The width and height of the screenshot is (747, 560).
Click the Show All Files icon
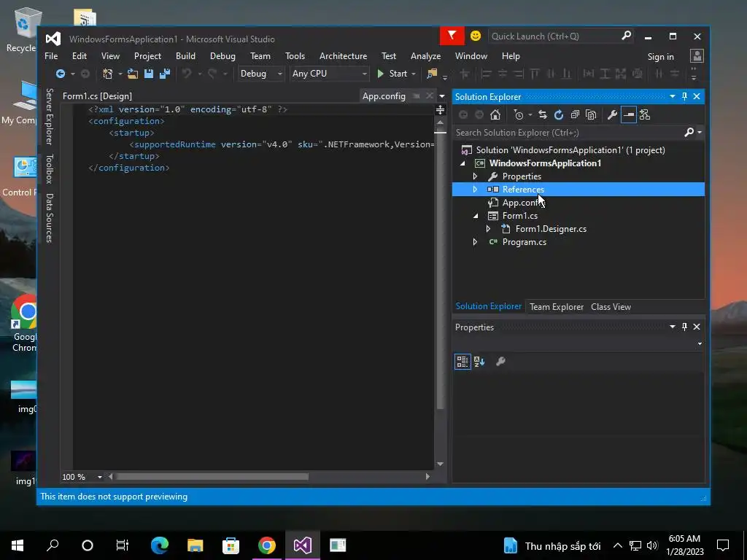coord(591,114)
